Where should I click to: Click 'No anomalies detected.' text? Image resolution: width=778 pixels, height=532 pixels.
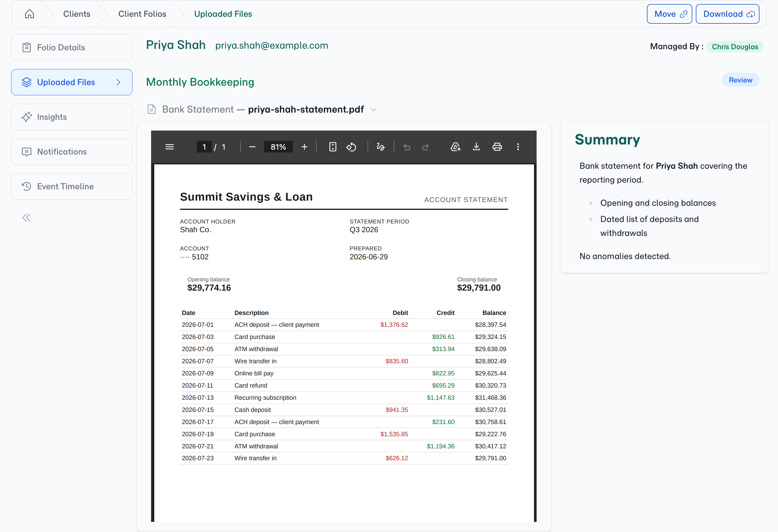coord(625,256)
